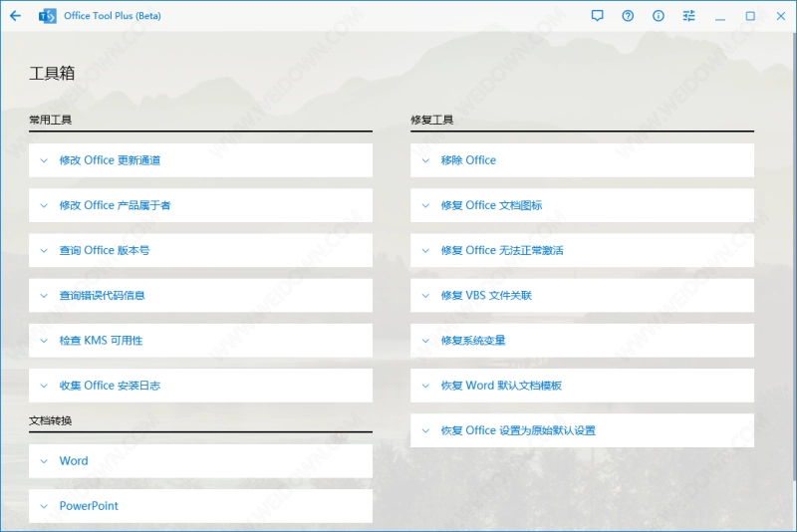Click 修复 VBS 文件关联 text
The width and height of the screenshot is (797, 532).
click(x=486, y=296)
